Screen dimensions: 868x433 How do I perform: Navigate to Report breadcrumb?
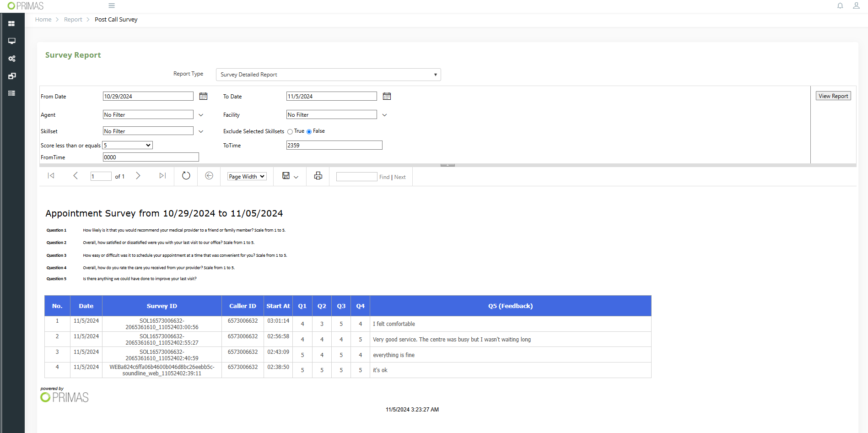tap(73, 20)
